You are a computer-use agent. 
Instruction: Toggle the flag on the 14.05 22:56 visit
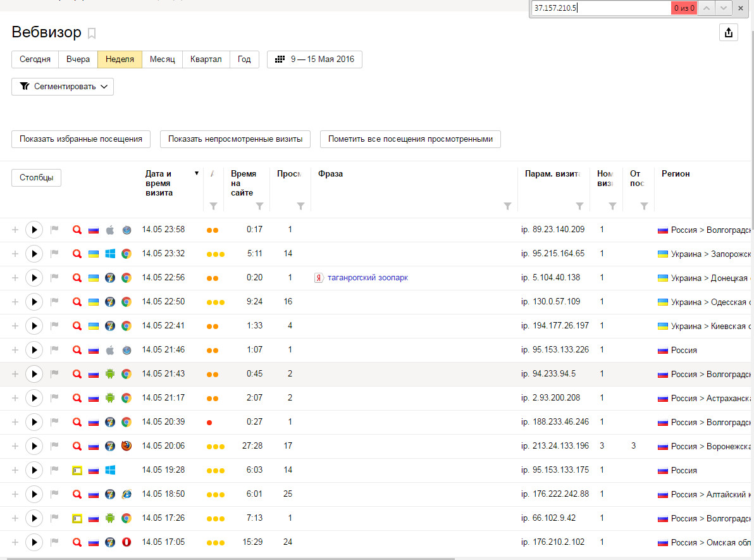[x=54, y=278]
